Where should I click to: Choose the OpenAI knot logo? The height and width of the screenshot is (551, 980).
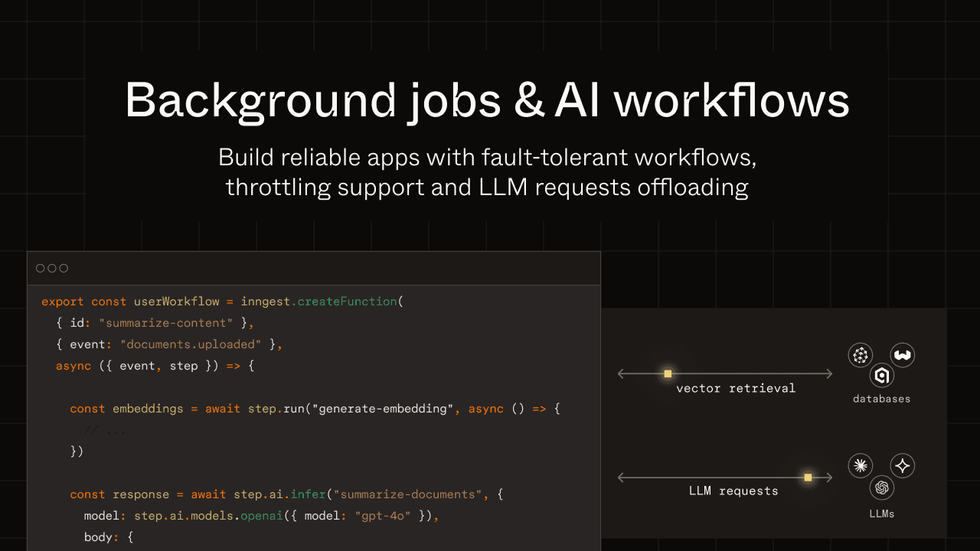pos(882,487)
